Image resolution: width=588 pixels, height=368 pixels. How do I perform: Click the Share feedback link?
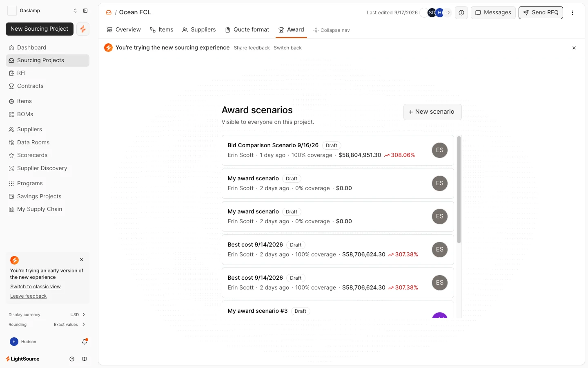click(x=252, y=48)
